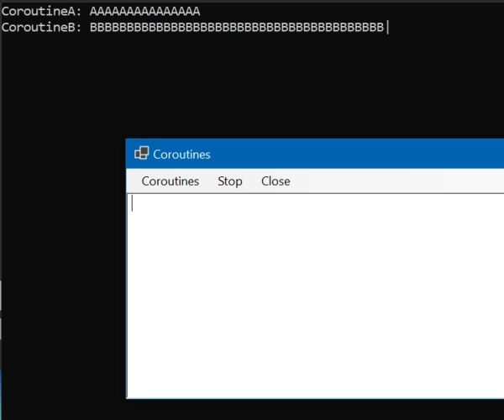Viewport: 504px width, 420px height.
Task: Open the Coroutines menu
Action: coord(171,181)
